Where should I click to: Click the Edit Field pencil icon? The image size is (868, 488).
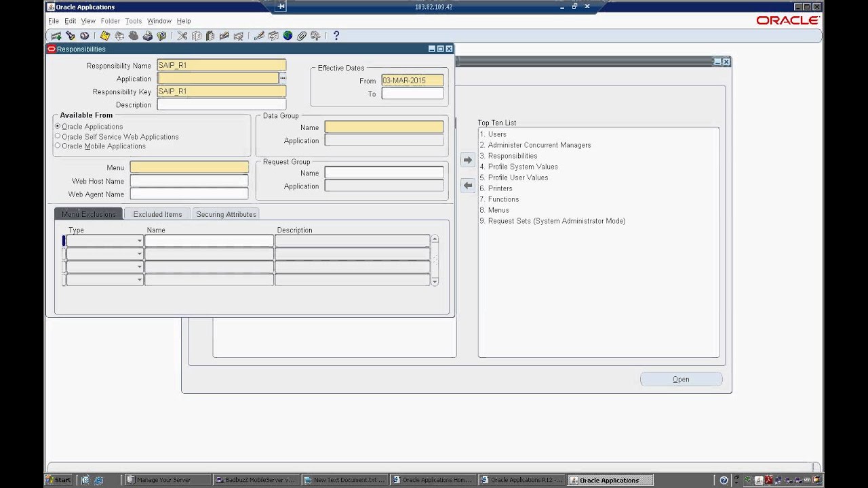click(x=259, y=36)
